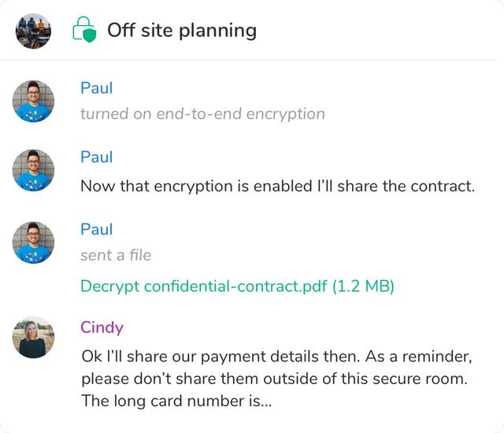Click the word 'Decrypt' in the file link
The image size is (504, 433).
tap(110, 286)
